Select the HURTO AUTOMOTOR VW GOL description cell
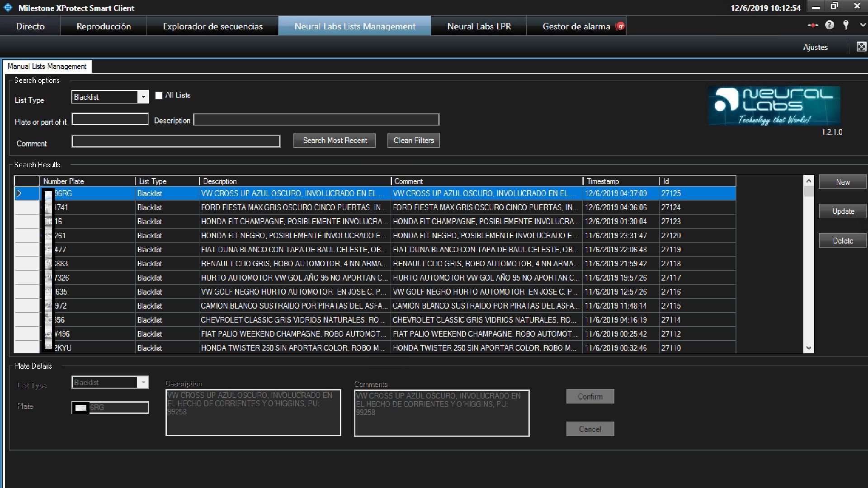Viewport: 868px width, 488px height. pyautogui.click(x=295, y=277)
